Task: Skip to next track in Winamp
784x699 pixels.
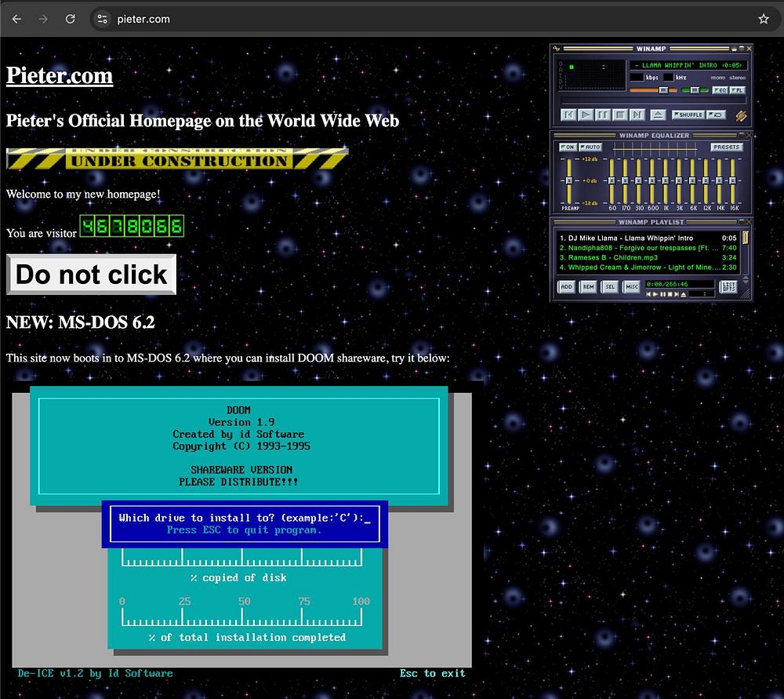Action: click(x=637, y=115)
